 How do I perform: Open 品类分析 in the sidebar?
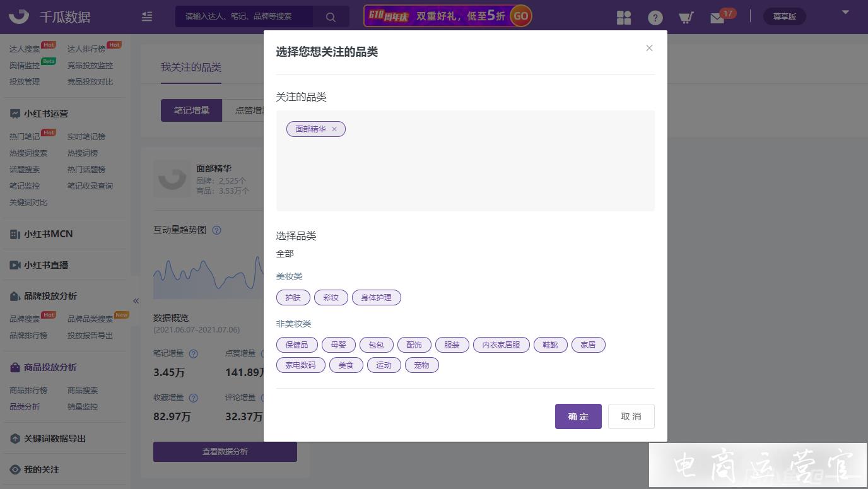25,406
